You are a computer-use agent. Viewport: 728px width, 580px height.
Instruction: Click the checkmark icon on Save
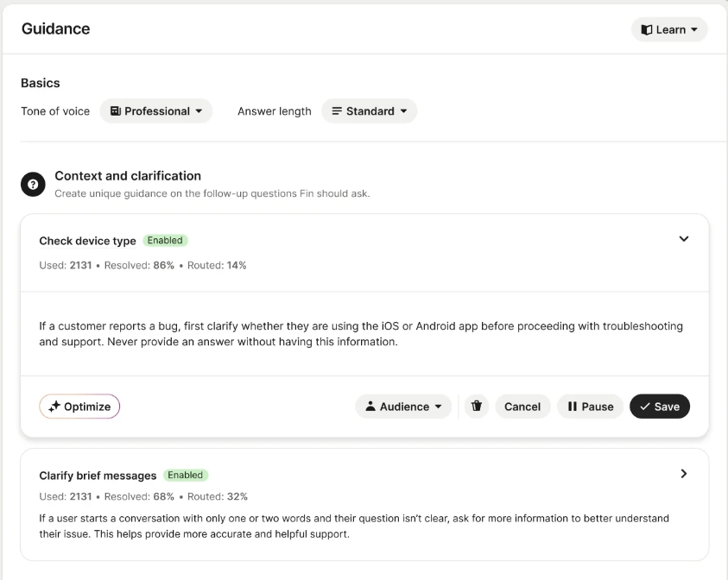645,407
